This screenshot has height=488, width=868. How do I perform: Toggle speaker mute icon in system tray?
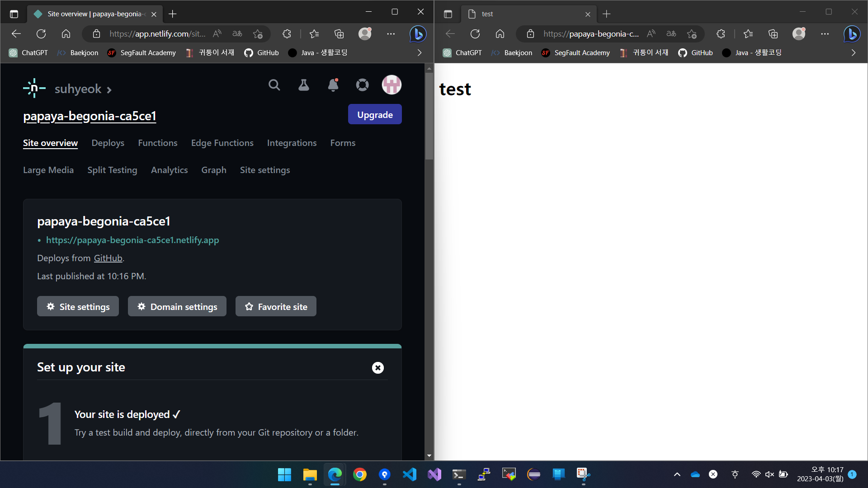(x=769, y=474)
